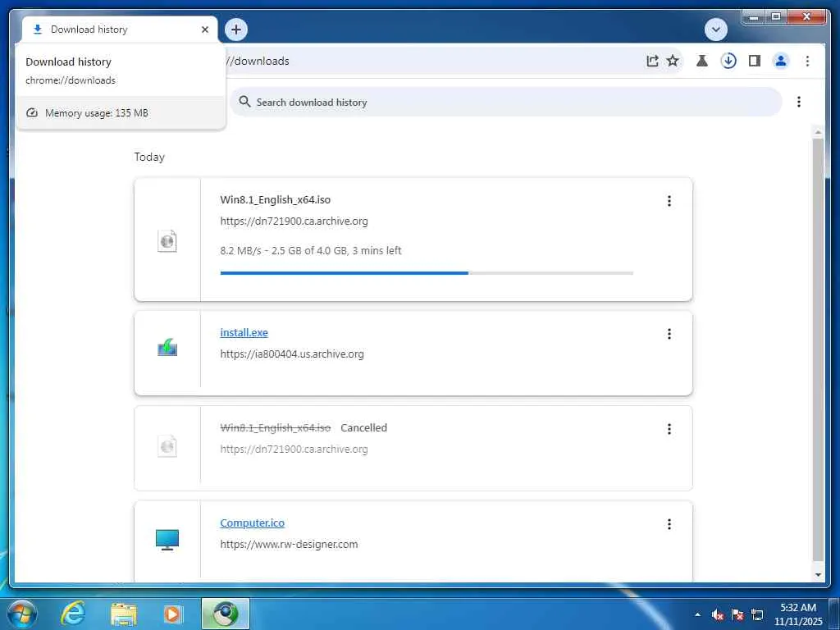Open the Chrome Labs flask icon
The width and height of the screenshot is (840, 630).
(702, 61)
